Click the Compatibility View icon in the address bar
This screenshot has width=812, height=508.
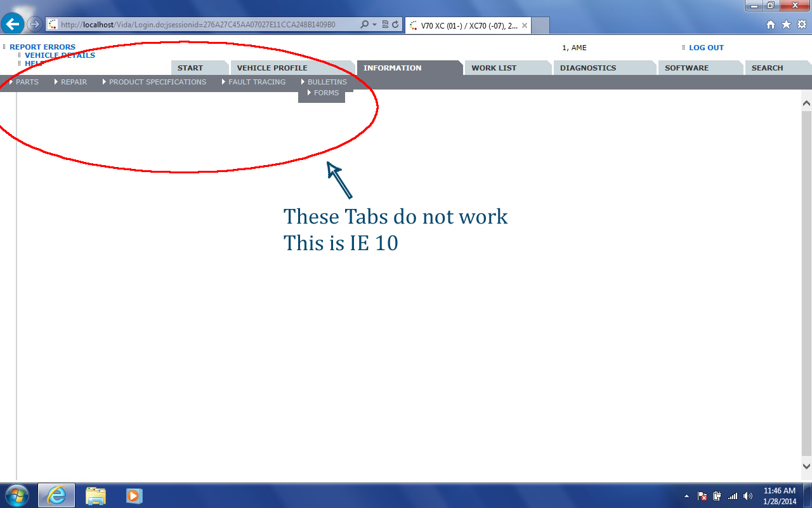coord(385,25)
